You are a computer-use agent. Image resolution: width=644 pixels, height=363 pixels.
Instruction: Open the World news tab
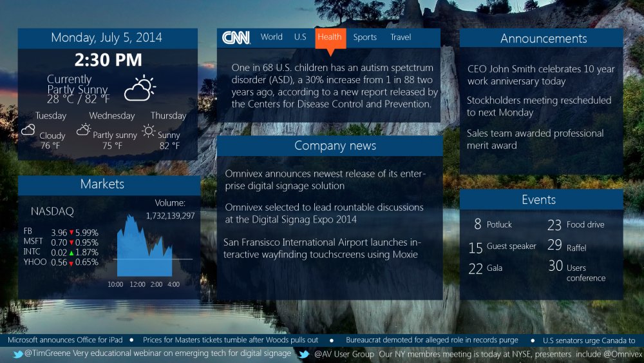click(272, 37)
